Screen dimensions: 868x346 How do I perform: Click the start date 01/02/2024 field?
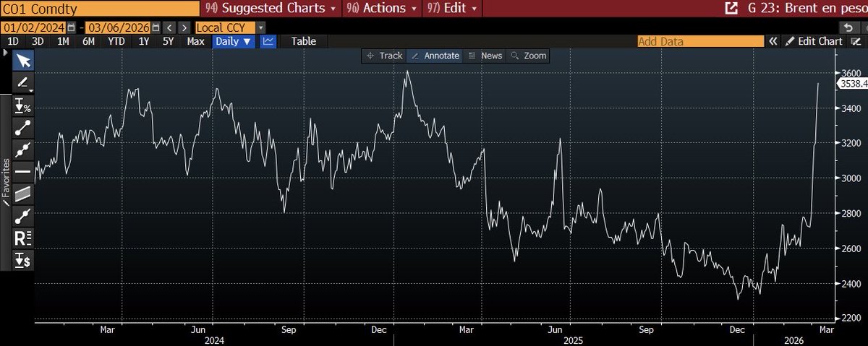33,27
